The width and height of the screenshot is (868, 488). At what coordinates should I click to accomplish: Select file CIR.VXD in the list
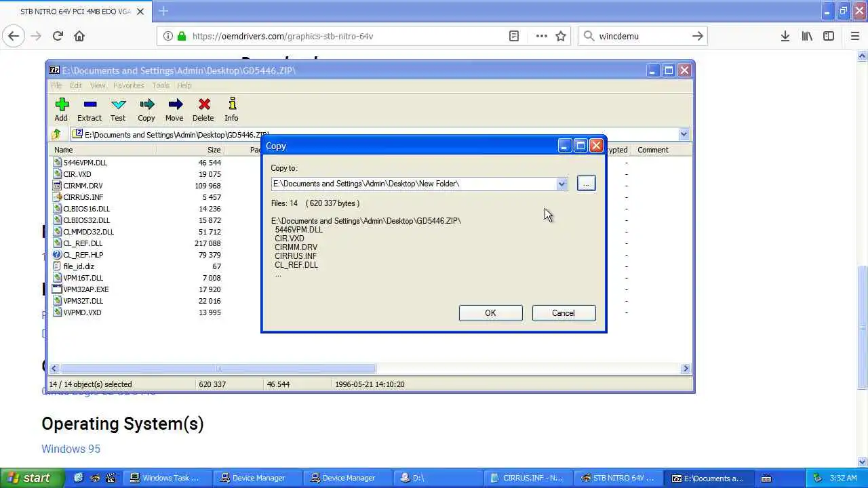pyautogui.click(x=77, y=174)
